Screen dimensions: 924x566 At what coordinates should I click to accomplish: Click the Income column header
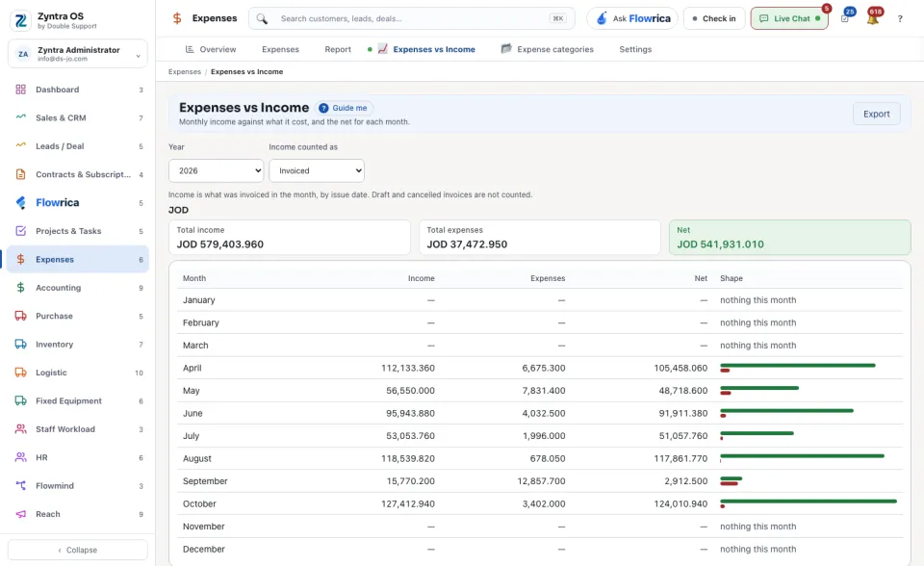(x=422, y=278)
